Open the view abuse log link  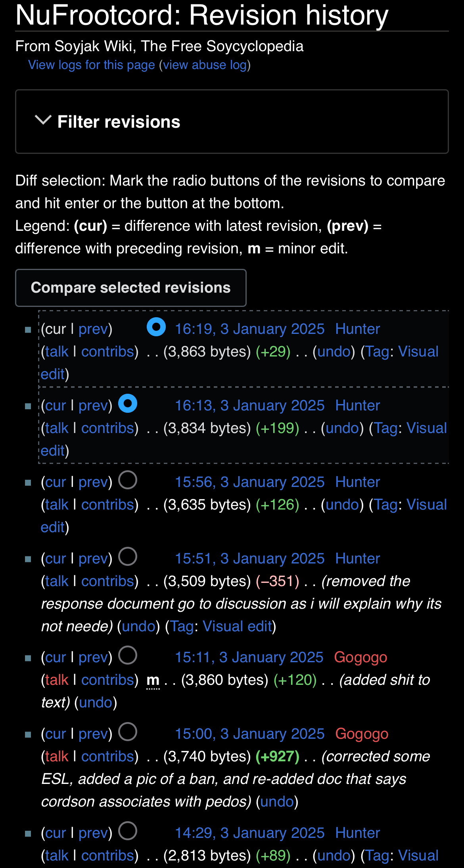[205, 65]
